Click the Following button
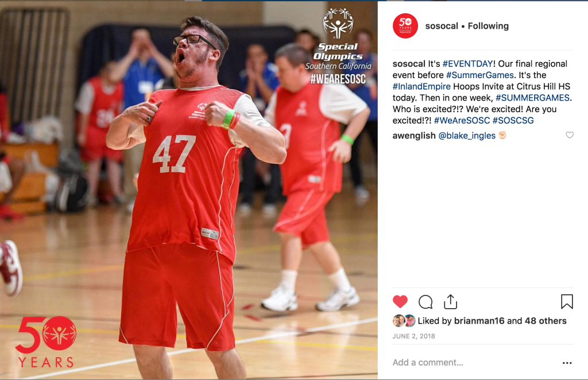588x380 pixels. pos(488,26)
